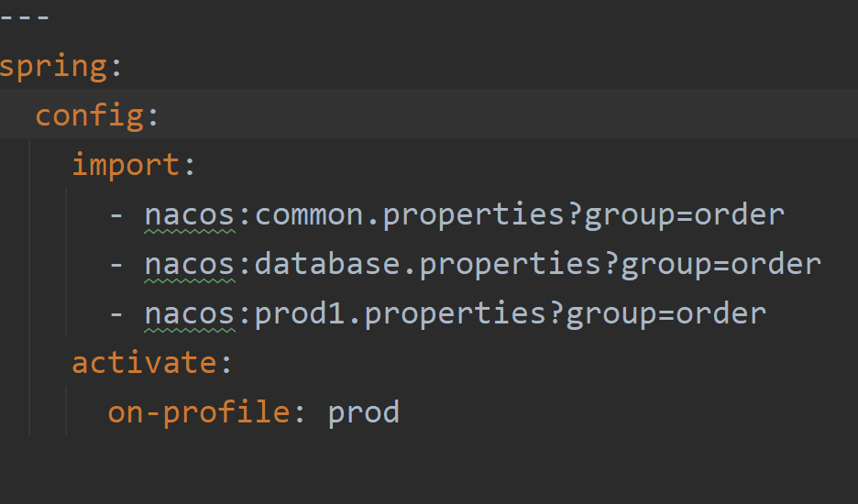Click the 'prod' value after on-profile
Viewport: 858px width, 504px height.
coord(364,413)
